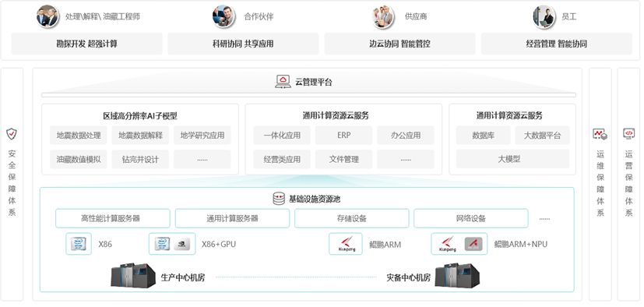Screen dimensions: 644x307
Task: Click the ...... after 网络设备
Action: [544, 220]
